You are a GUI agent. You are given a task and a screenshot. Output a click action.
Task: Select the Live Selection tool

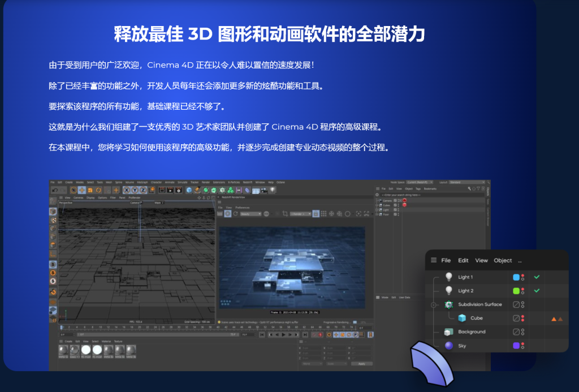74,190
